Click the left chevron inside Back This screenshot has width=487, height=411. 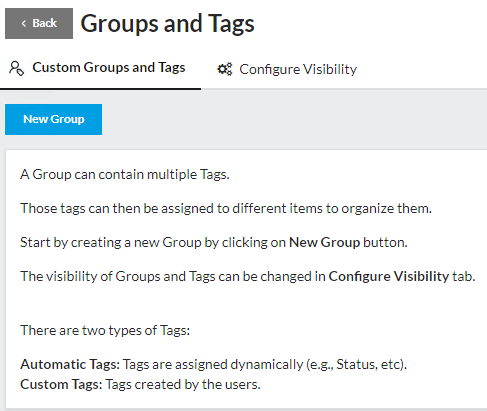[x=24, y=23]
